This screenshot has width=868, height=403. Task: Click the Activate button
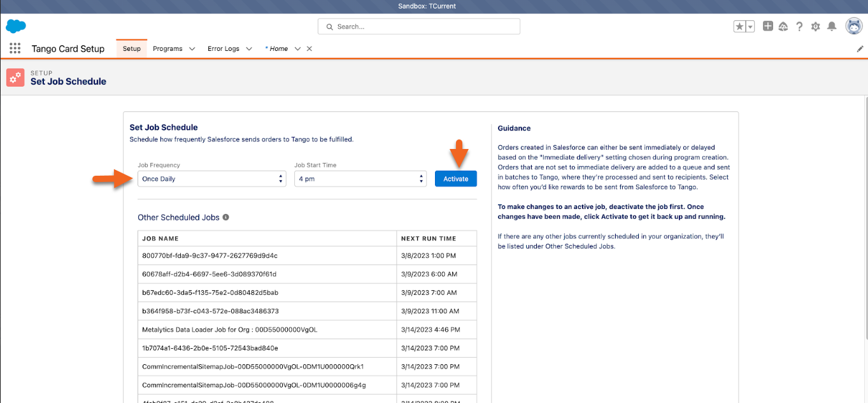tap(456, 179)
